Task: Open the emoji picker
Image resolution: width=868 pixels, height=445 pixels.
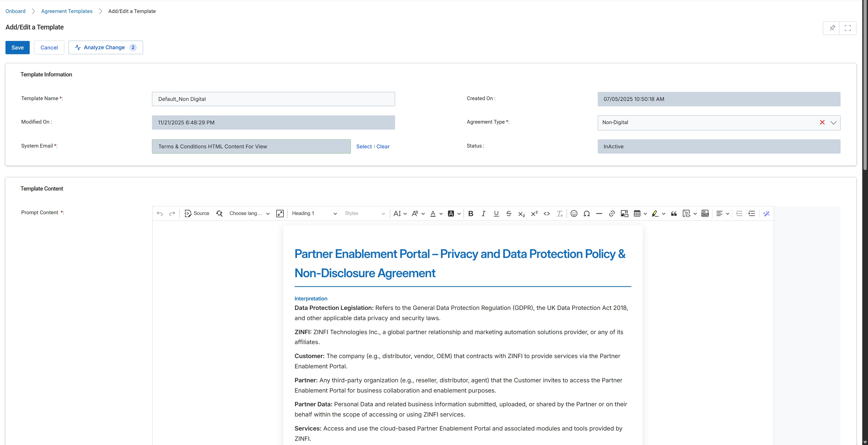Action: [574, 214]
